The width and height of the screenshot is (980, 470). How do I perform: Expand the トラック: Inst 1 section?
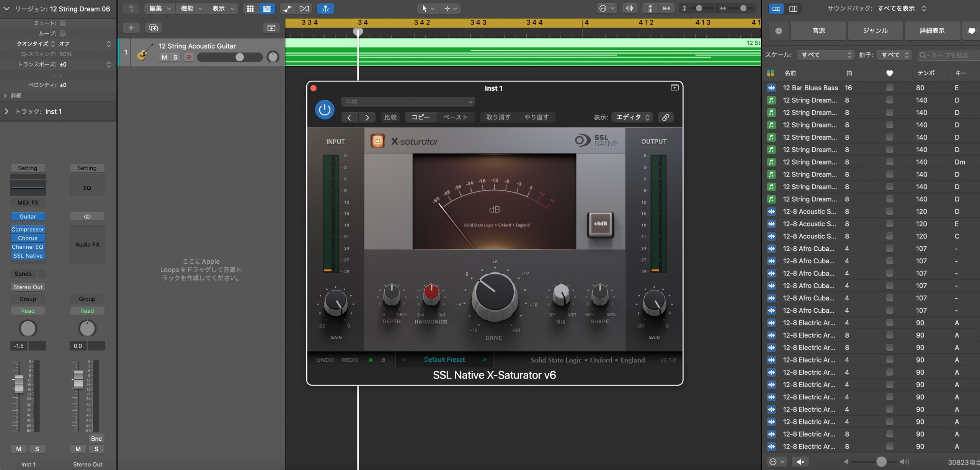coord(6,111)
